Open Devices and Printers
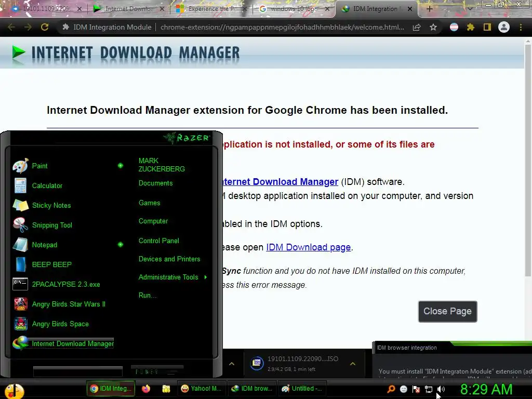The image size is (532, 399). pyautogui.click(x=169, y=259)
